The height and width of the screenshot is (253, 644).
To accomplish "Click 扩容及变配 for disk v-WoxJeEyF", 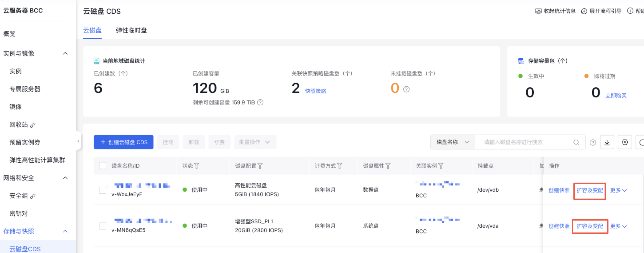I will [590, 191].
